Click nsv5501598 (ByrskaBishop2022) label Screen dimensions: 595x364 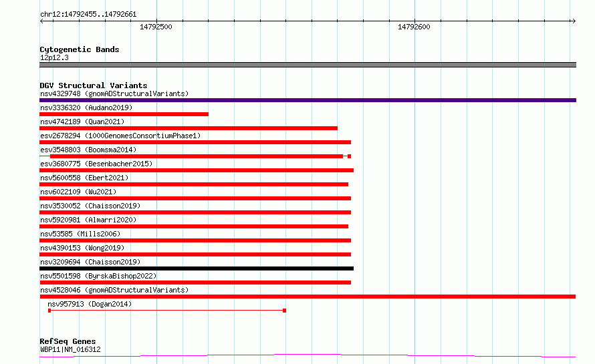98,276
